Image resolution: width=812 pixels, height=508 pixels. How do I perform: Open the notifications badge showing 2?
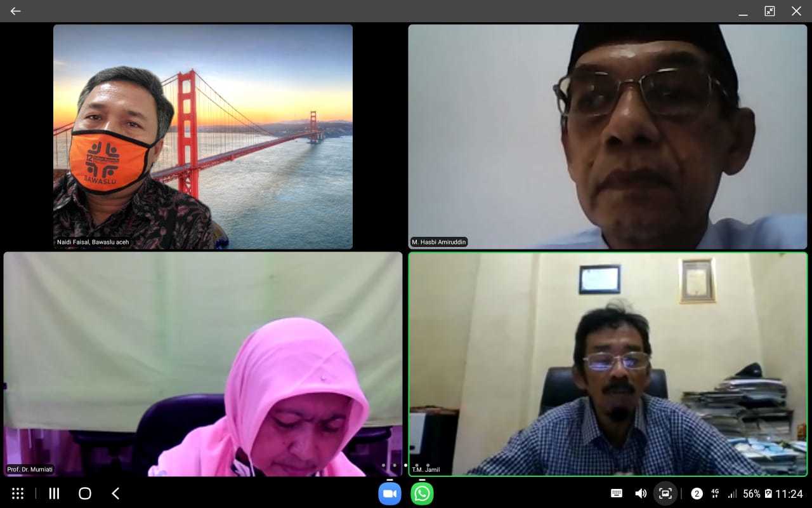pyautogui.click(x=697, y=493)
